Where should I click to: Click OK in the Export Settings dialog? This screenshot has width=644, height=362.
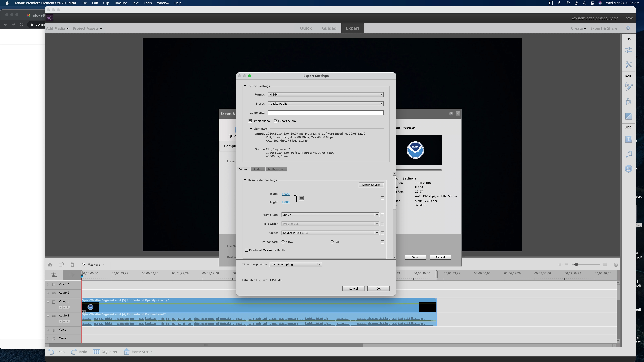[x=378, y=289]
